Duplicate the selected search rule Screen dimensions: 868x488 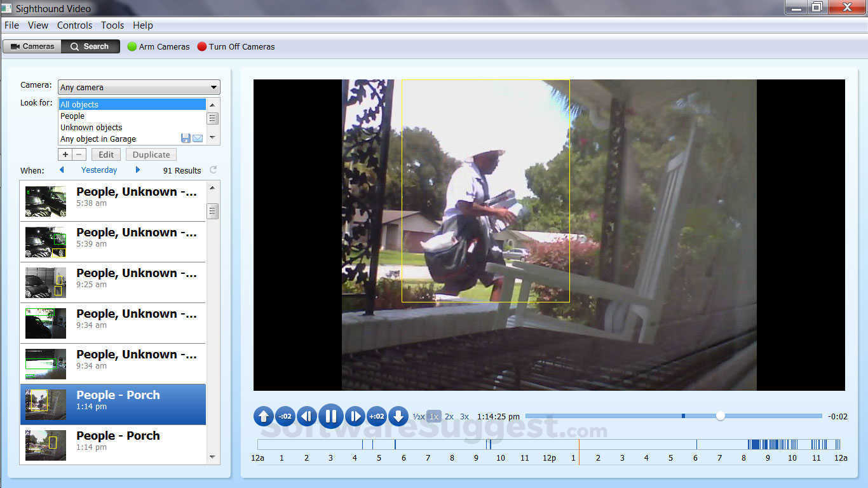point(151,154)
